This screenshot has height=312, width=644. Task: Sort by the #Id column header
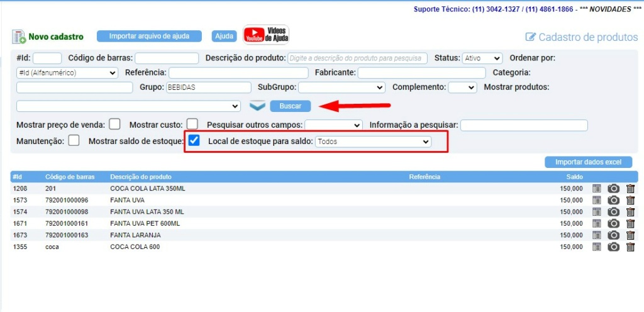coord(17,177)
